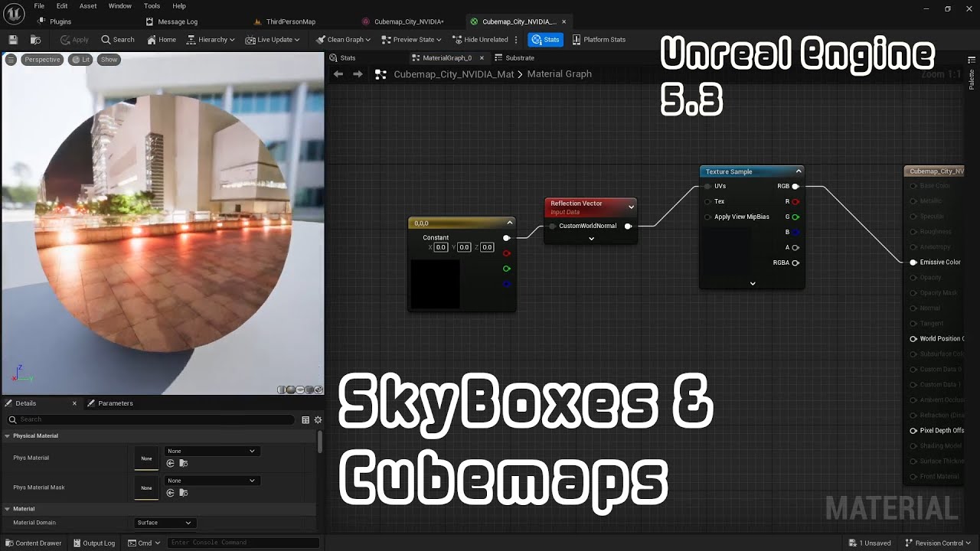Click the Save material disk icon

point(13,39)
